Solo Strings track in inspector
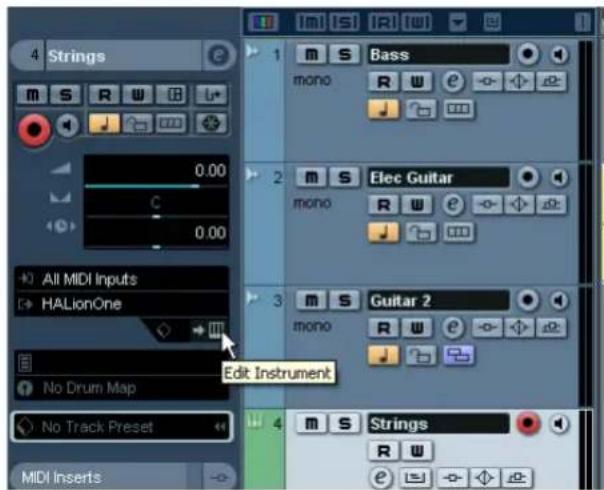The height and width of the screenshot is (490, 604). tap(66, 94)
